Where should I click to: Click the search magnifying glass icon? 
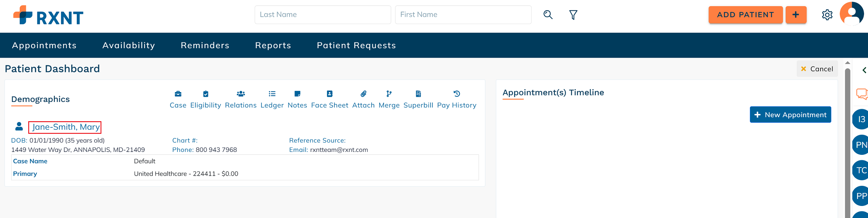coord(548,15)
